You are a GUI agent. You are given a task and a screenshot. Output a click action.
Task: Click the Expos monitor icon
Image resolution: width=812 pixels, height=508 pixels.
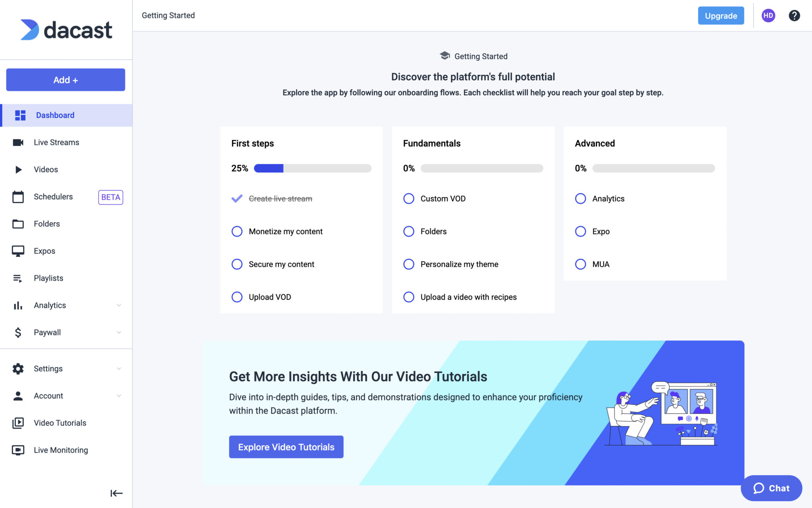[x=18, y=251]
